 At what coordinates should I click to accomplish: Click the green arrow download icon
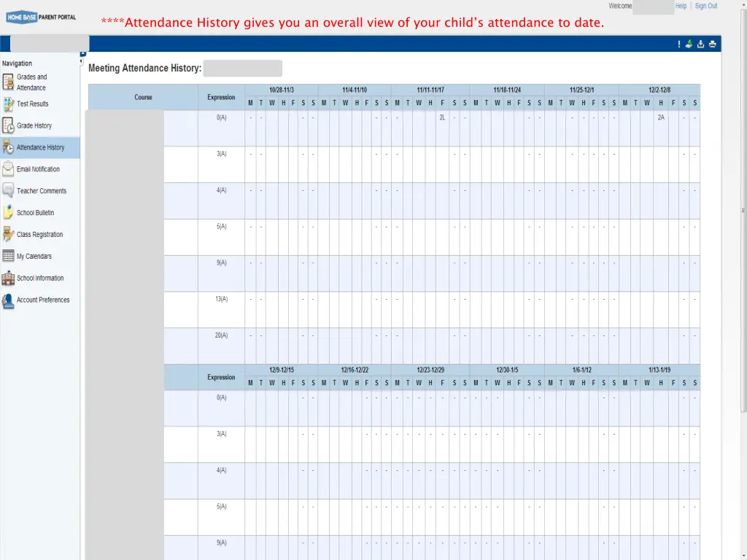(689, 44)
